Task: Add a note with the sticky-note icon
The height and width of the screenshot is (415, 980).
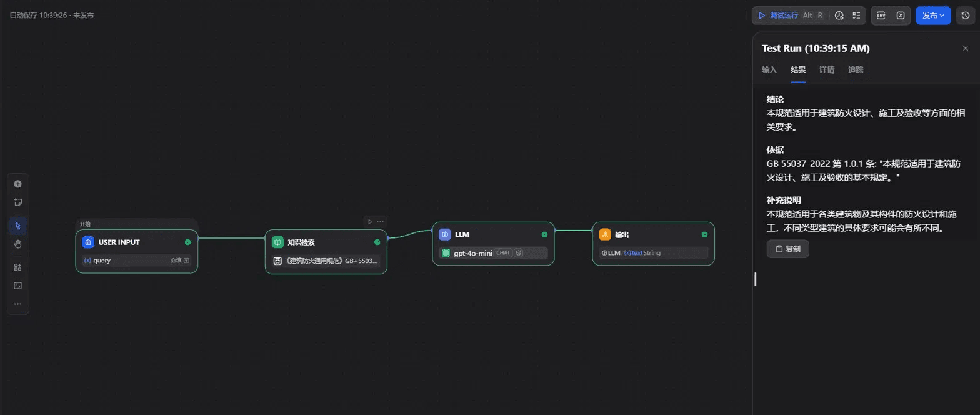Action: (x=17, y=202)
